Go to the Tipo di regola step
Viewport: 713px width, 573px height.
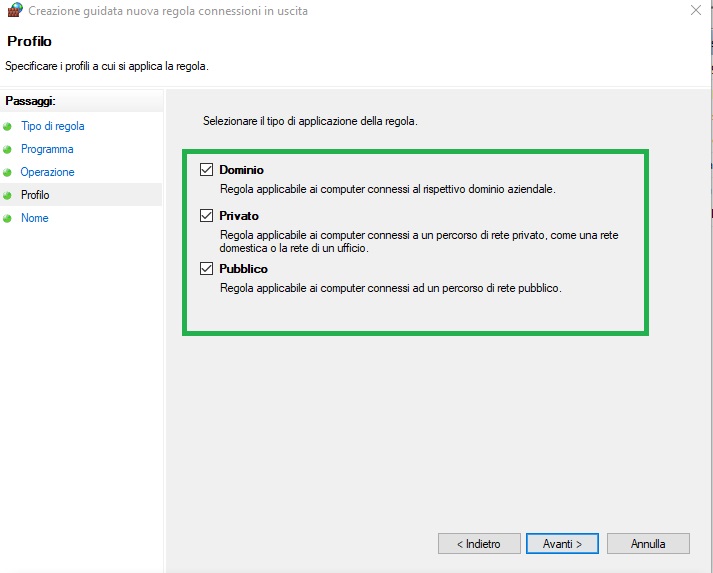(x=53, y=126)
